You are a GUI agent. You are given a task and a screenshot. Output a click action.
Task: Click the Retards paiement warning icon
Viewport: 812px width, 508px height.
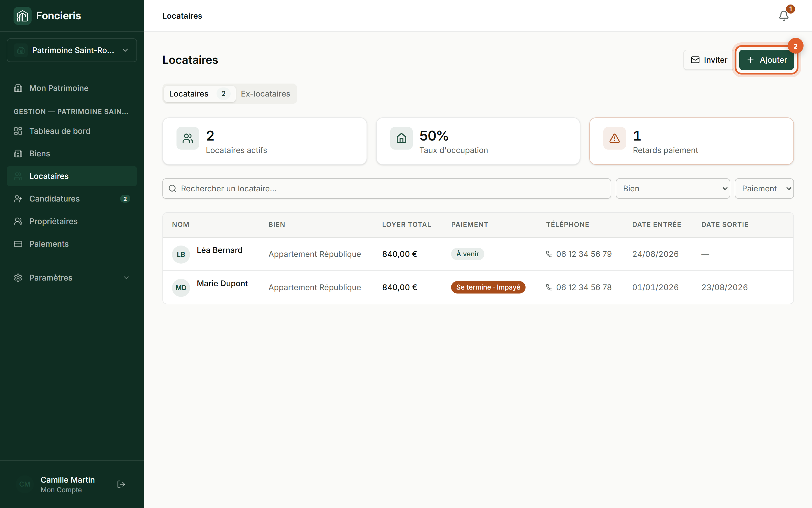(615, 138)
